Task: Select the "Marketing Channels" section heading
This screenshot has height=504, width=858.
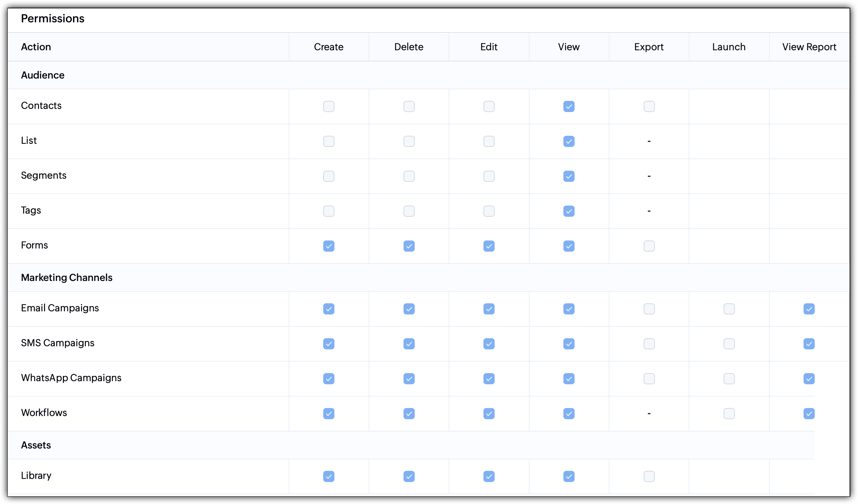Action: [67, 277]
